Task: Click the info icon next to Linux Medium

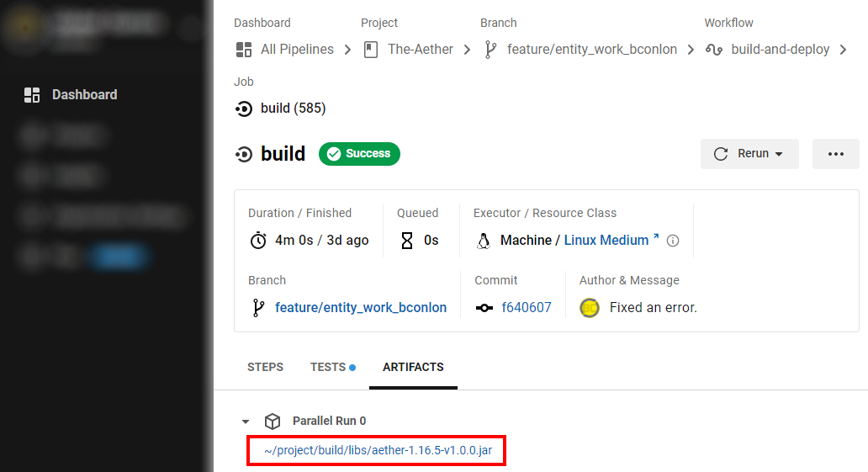Action: click(673, 241)
